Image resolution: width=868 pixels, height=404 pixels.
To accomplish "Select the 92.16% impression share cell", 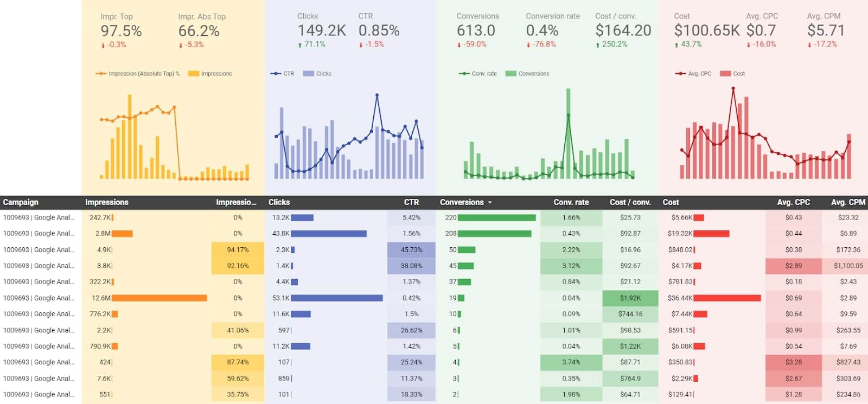I will (238, 266).
